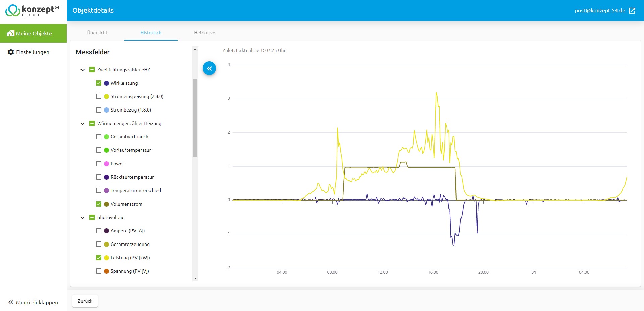Click the Menü einklappen double-arrow icon
The width and height of the screenshot is (644, 311).
point(11,302)
